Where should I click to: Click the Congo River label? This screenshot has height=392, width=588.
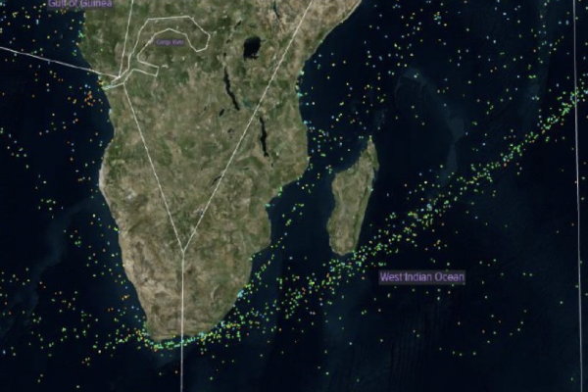click(x=170, y=42)
